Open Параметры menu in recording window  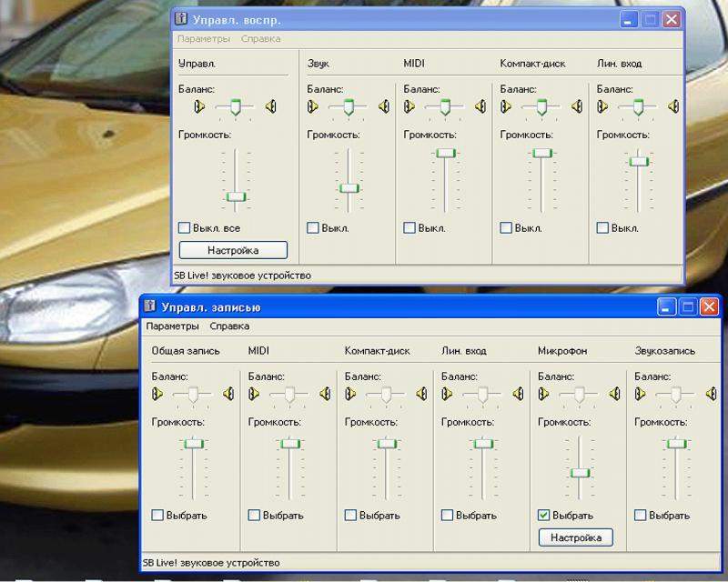172,326
